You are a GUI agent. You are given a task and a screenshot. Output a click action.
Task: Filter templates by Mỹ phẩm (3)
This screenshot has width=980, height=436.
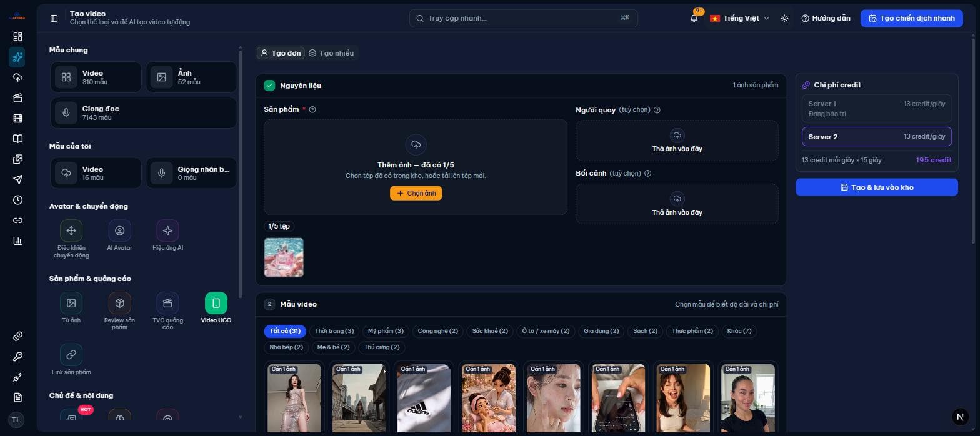click(x=386, y=331)
